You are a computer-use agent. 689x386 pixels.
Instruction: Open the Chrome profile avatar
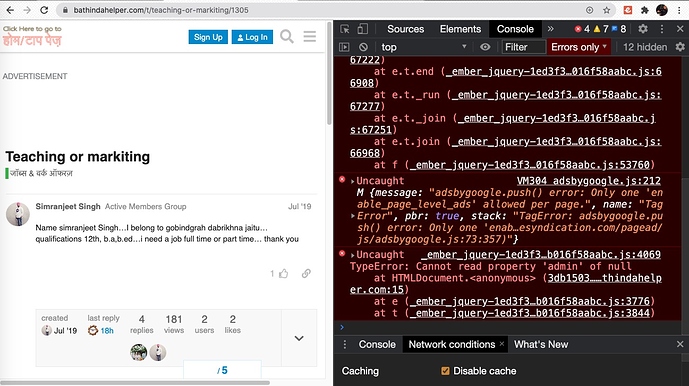662,10
